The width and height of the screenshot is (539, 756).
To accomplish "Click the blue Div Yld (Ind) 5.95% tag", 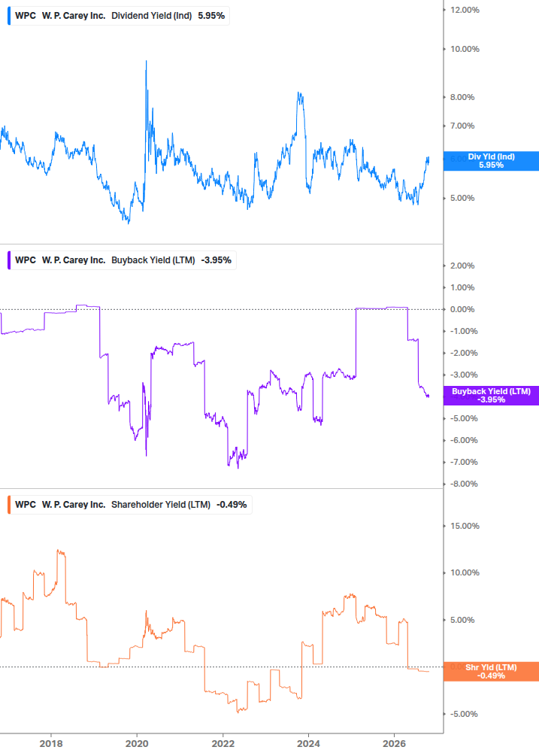I will (491, 161).
